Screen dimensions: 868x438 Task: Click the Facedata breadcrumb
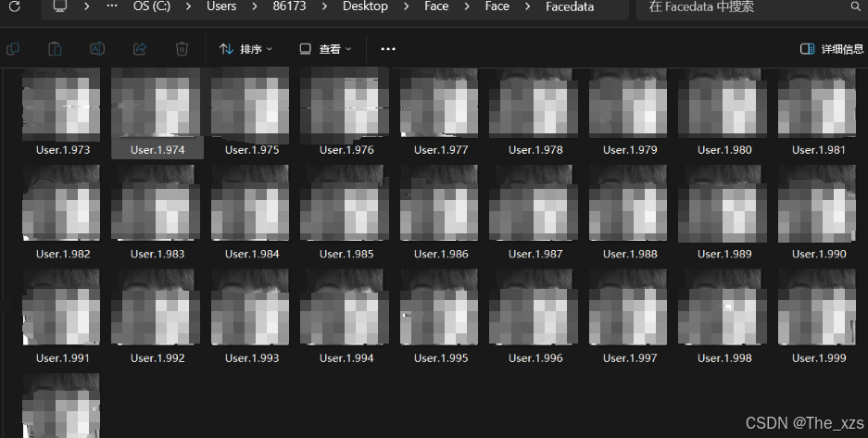(x=570, y=6)
